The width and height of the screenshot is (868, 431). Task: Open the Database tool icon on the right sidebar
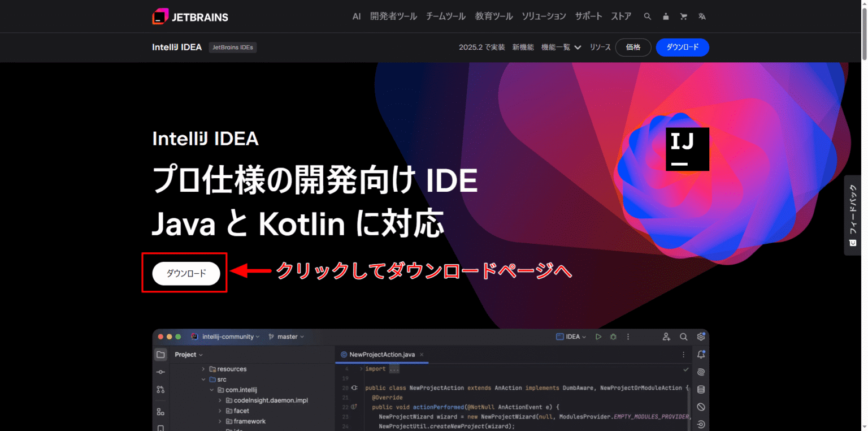point(701,389)
